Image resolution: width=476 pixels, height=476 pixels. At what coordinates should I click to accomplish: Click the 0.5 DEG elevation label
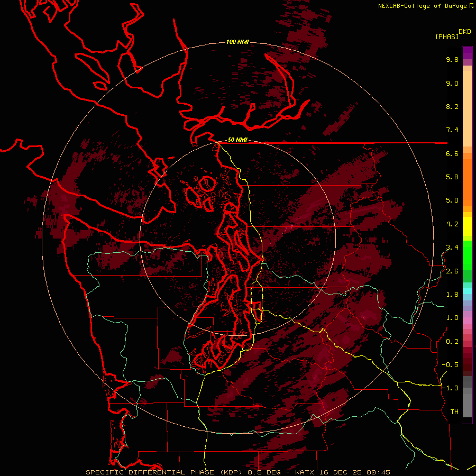point(265,472)
